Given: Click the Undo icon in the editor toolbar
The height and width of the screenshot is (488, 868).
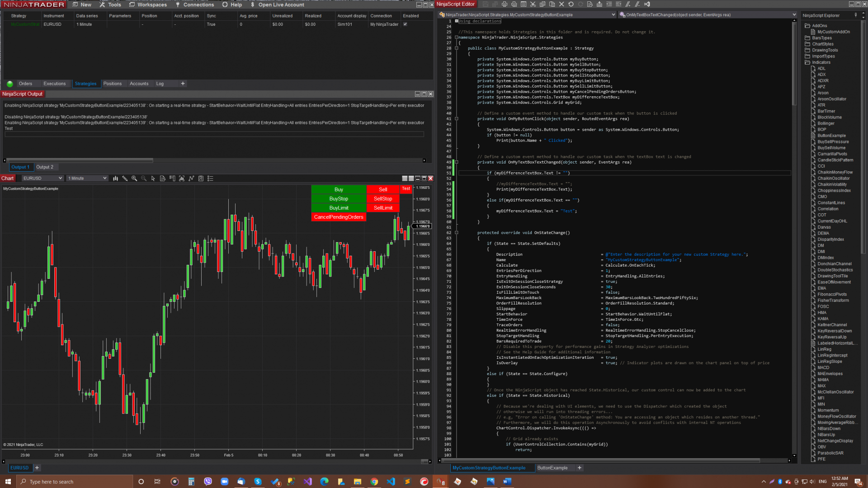Looking at the screenshot, I should point(571,4).
